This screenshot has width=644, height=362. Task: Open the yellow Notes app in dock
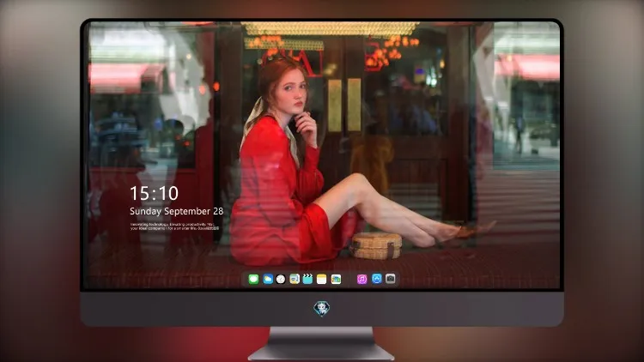322,280
